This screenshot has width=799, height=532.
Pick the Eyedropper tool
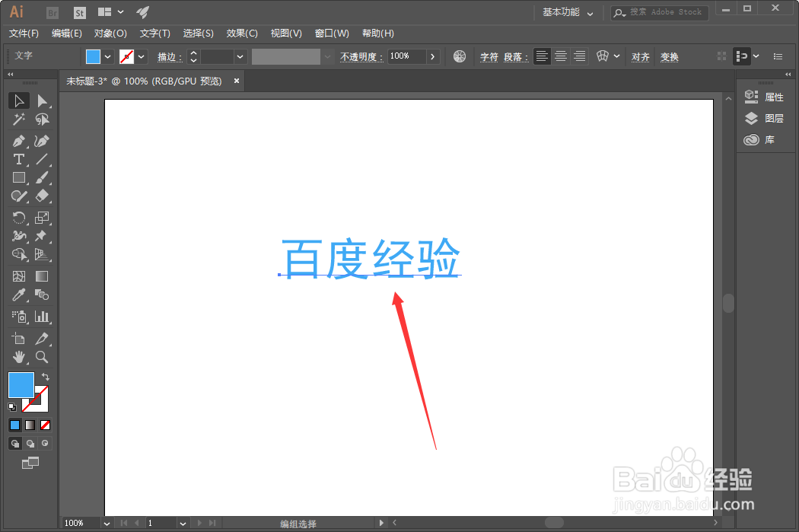coord(18,295)
